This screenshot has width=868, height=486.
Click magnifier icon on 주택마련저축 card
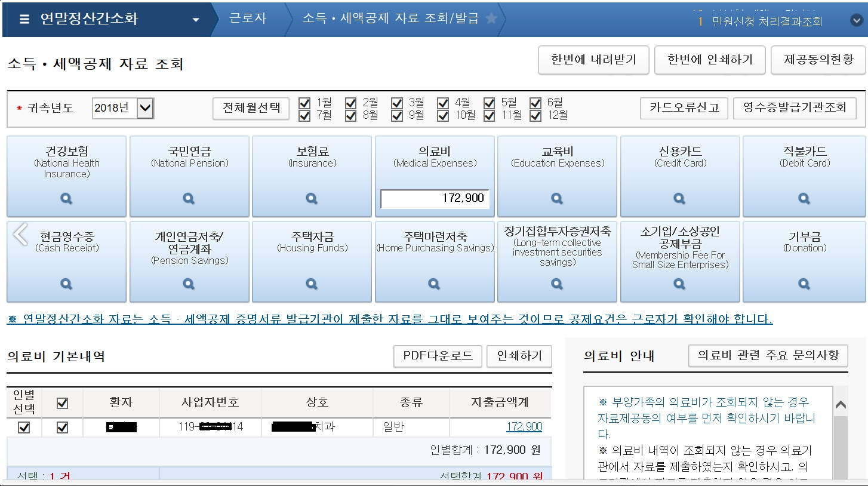click(434, 284)
